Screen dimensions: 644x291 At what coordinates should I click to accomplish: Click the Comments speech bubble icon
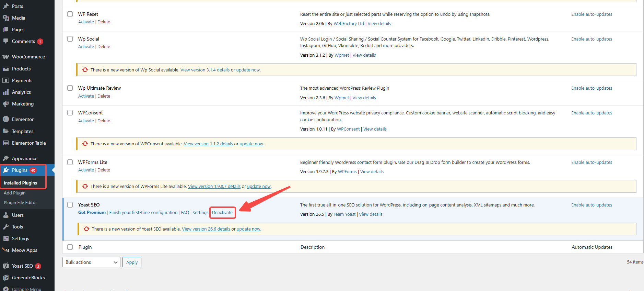tap(6, 41)
